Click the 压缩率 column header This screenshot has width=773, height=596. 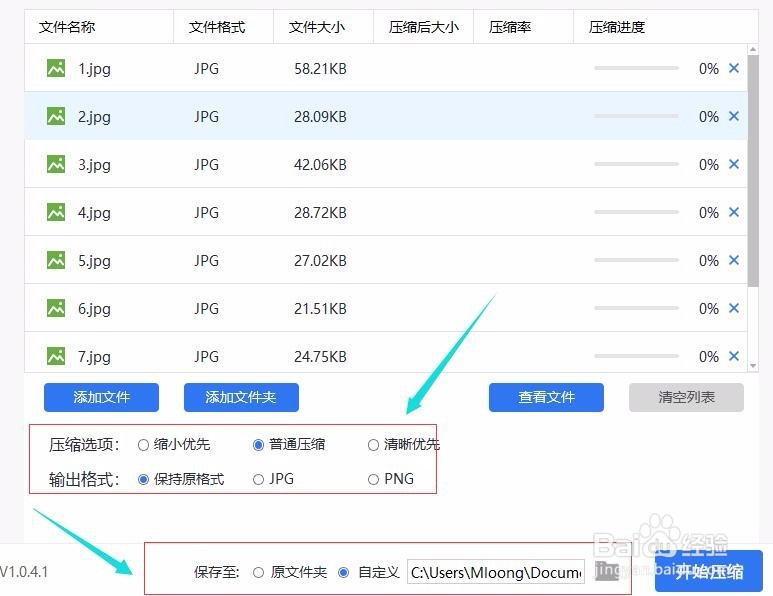pyautogui.click(x=524, y=27)
